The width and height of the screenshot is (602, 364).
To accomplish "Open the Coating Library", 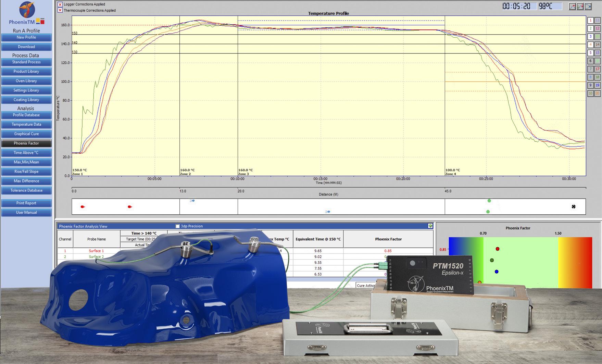I will tap(26, 100).
